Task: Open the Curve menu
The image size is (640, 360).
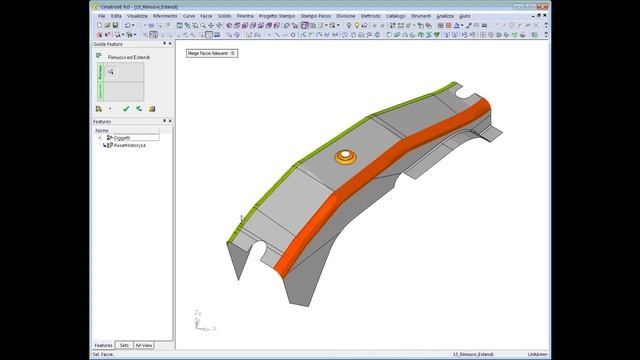Action: point(189,16)
